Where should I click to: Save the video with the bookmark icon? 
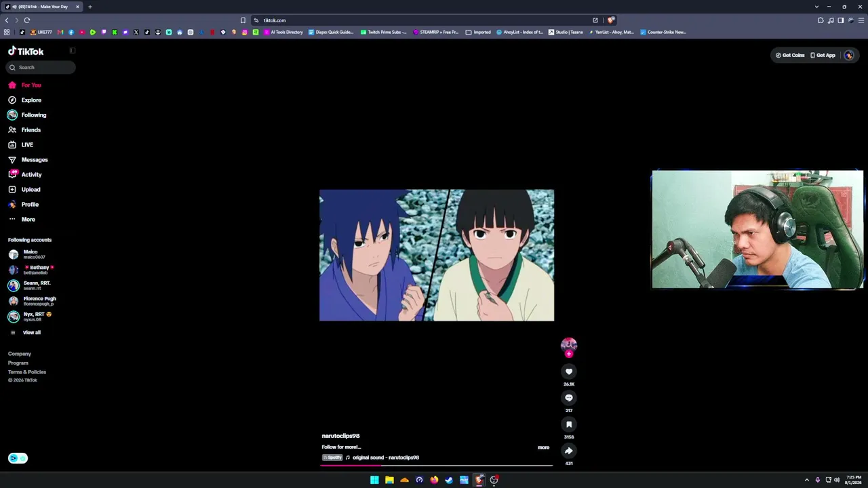click(x=569, y=424)
